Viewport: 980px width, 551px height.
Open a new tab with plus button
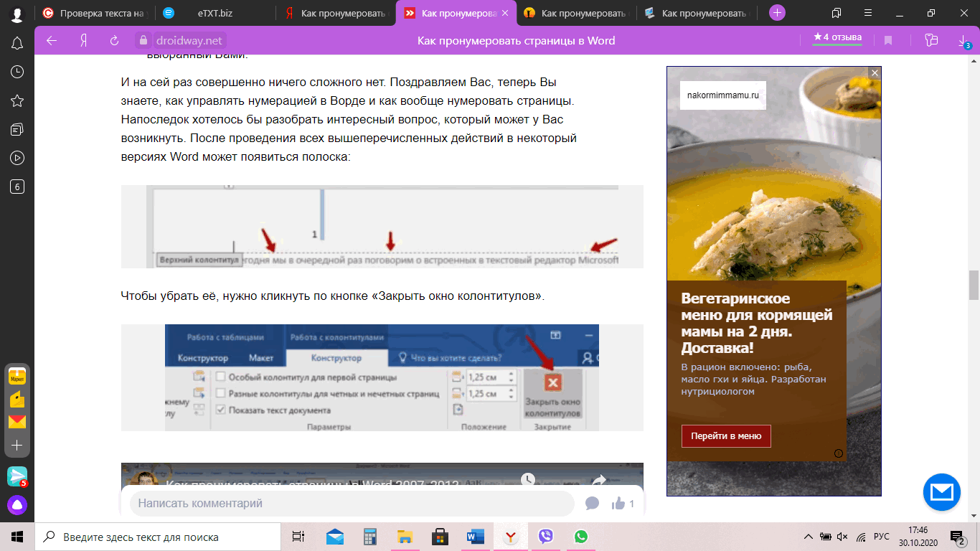coord(777,13)
